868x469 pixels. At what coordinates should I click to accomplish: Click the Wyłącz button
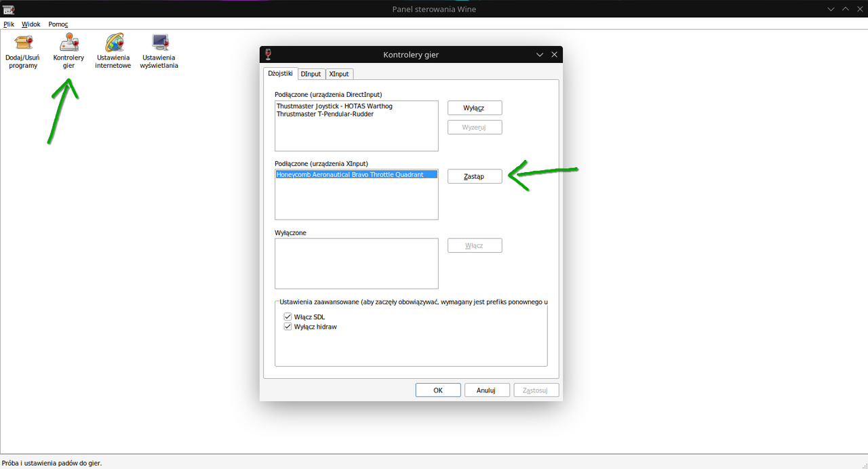tap(475, 108)
